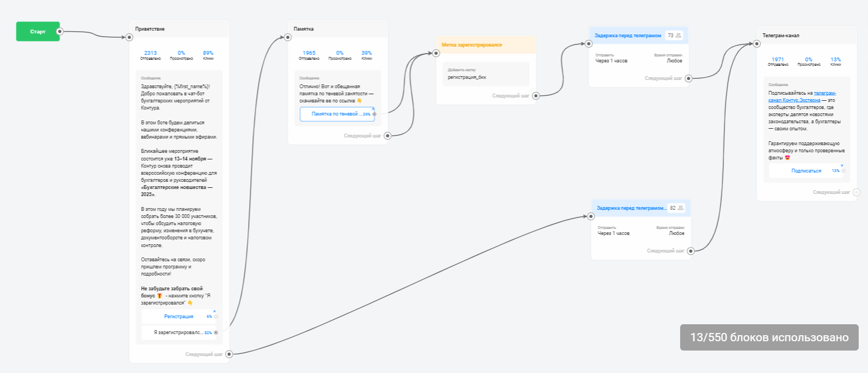Screen dimensions: 868x373
Task: Click the green Старт button
Action: pyautogui.click(x=38, y=31)
